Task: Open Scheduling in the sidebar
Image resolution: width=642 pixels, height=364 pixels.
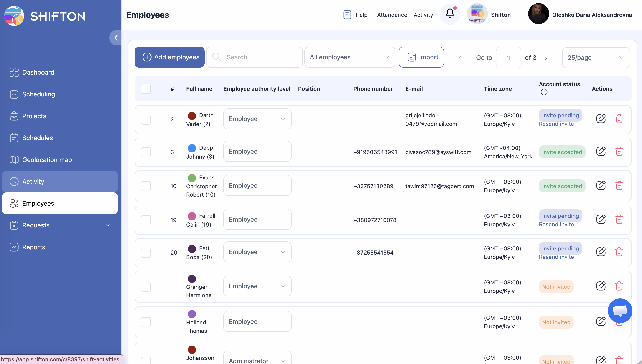Action: pos(38,94)
